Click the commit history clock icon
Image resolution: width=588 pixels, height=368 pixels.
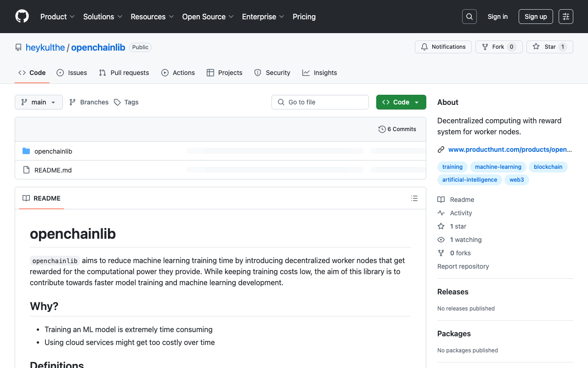point(382,129)
